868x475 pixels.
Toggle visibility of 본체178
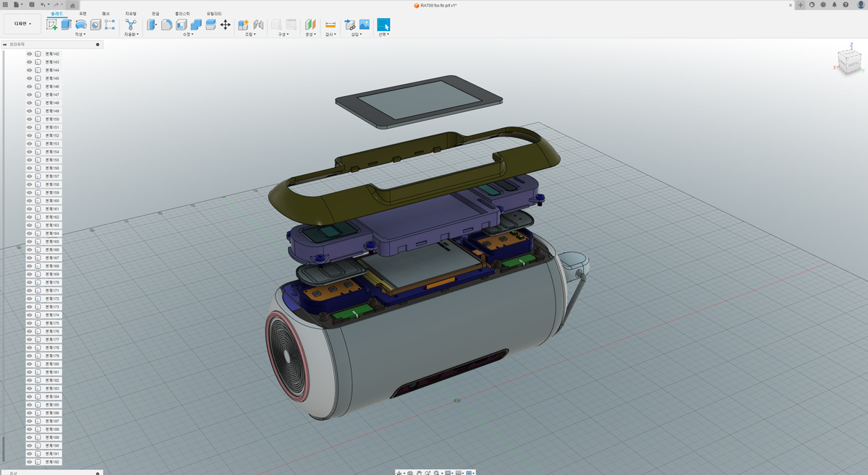coord(30,348)
